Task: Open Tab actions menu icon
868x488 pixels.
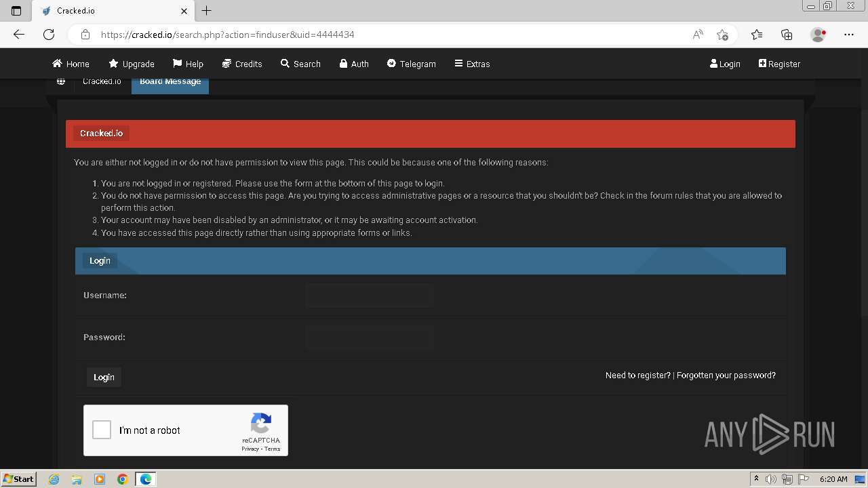Action: tap(16, 11)
